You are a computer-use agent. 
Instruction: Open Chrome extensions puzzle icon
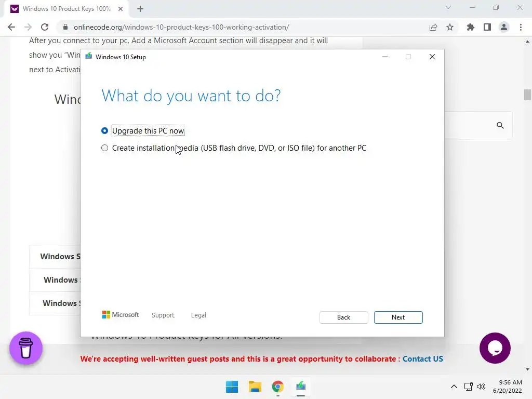coord(470,27)
